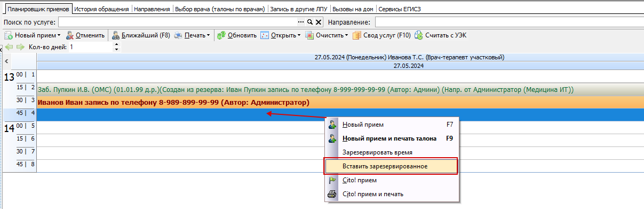This screenshot has width=644, height=209.
Task: Click the Очистить toolbar icon
Action: coord(309,35)
